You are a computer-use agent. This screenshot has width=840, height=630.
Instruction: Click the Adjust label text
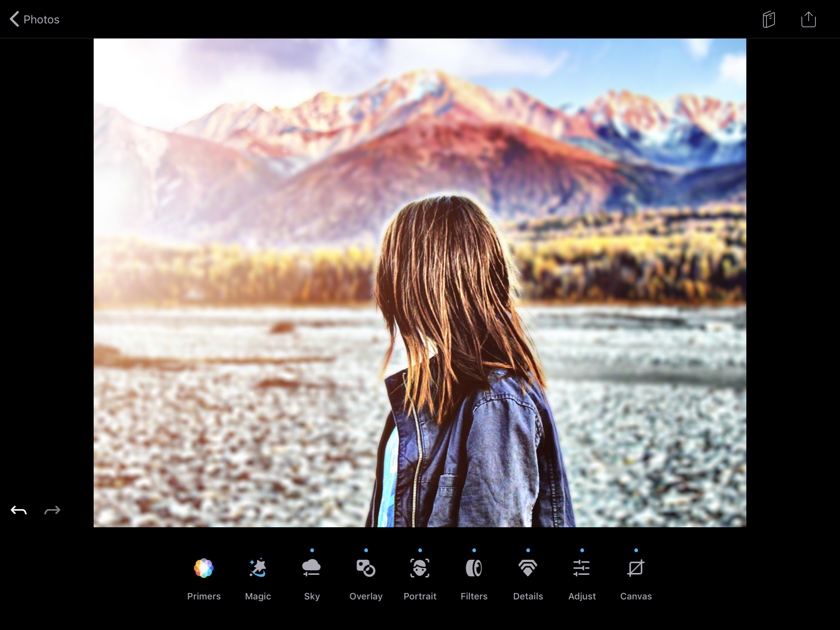click(582, 596)
